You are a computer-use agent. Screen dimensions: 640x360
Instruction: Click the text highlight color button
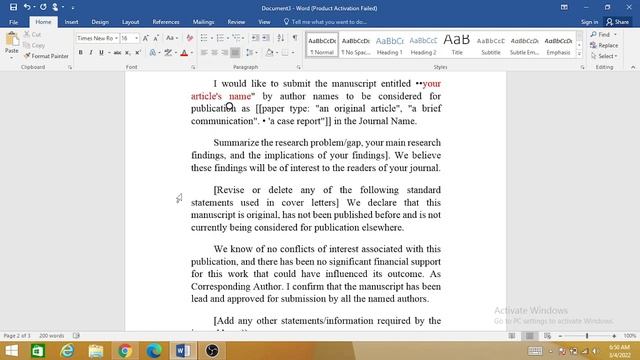tap(168, 53)
